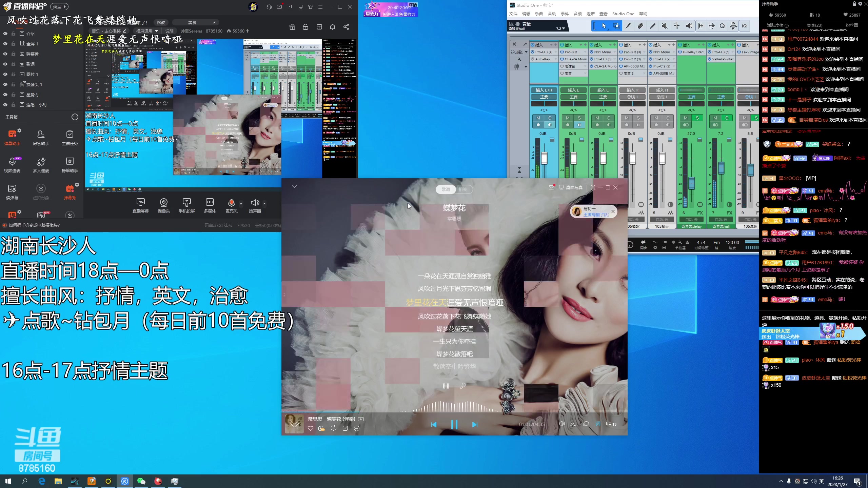Add a 手机投屏 phone cast source
868x488 pixels.
tap(187, 206)
